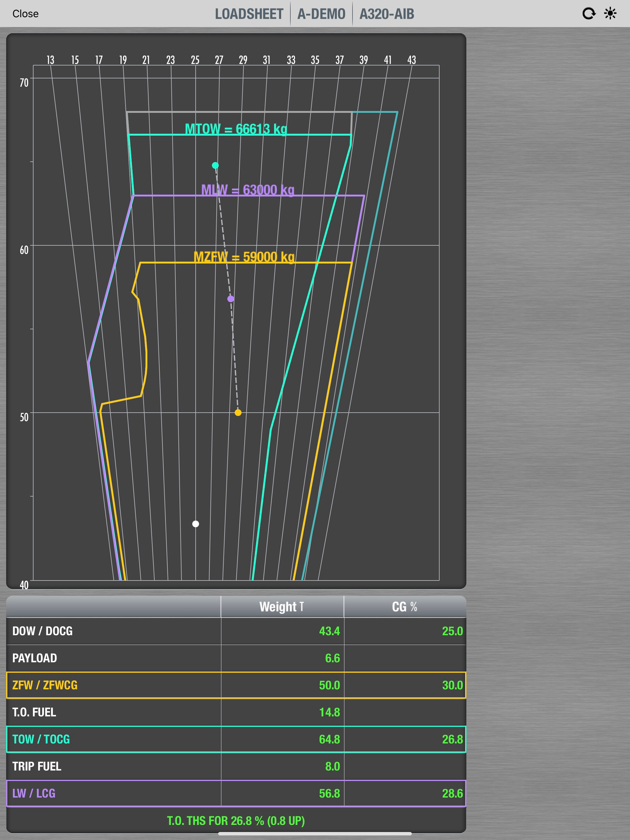Viewport: 630px width, 840px height.
Task: Select the TOW / TOCG row
Action: 236,739
